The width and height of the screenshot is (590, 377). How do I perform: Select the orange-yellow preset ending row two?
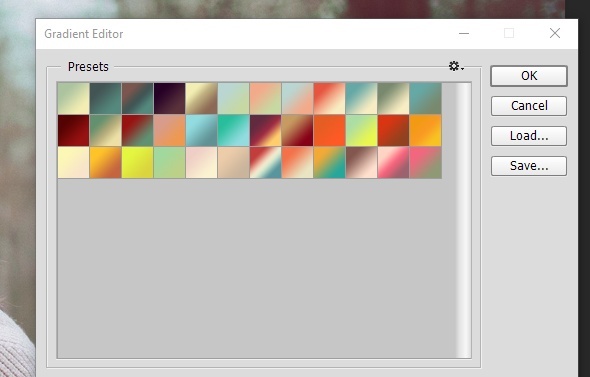425,130
